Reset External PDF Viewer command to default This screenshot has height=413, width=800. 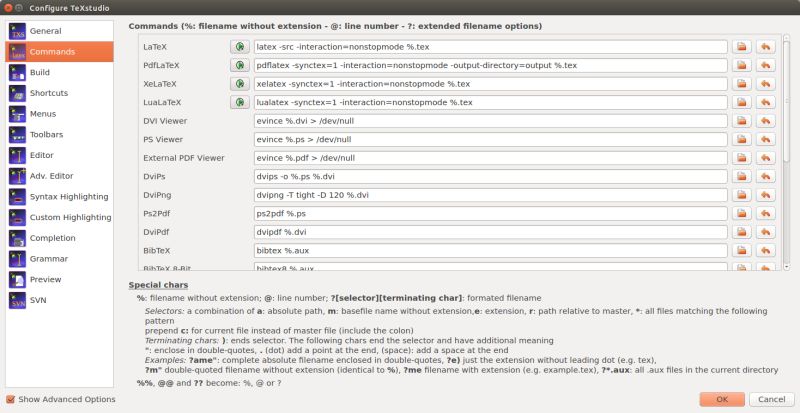tap(766, 158)
